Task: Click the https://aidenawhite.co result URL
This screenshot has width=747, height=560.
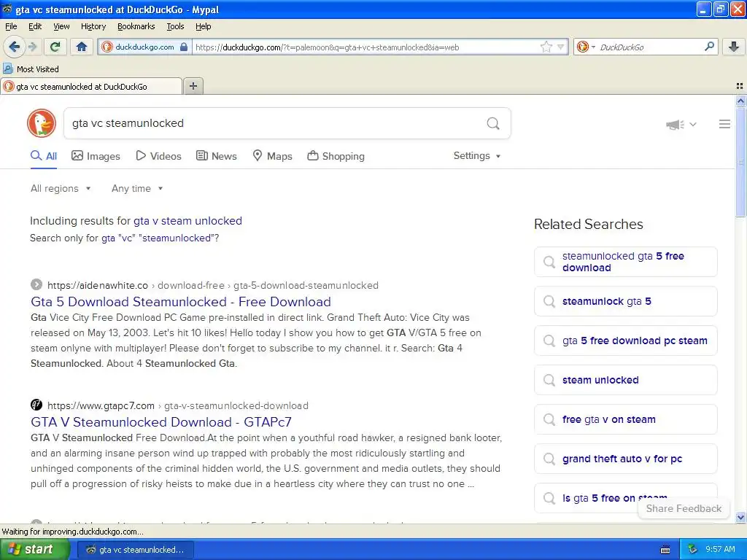Action: 98,285
